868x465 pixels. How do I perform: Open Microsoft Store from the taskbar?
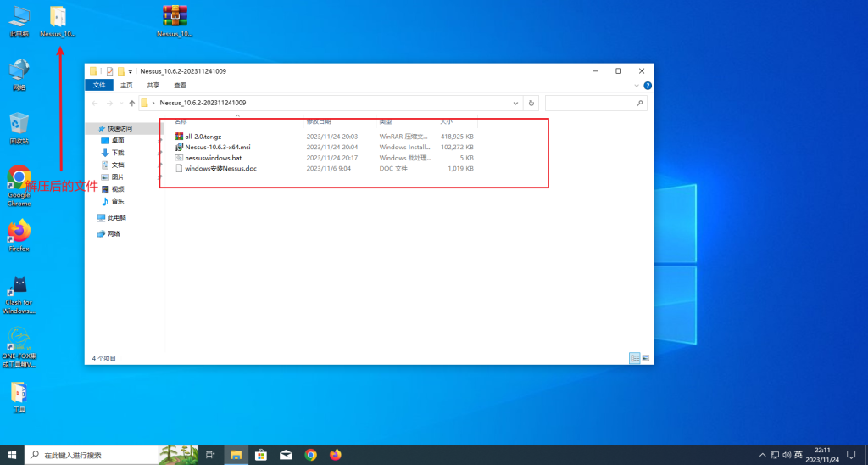click(261, 455)
